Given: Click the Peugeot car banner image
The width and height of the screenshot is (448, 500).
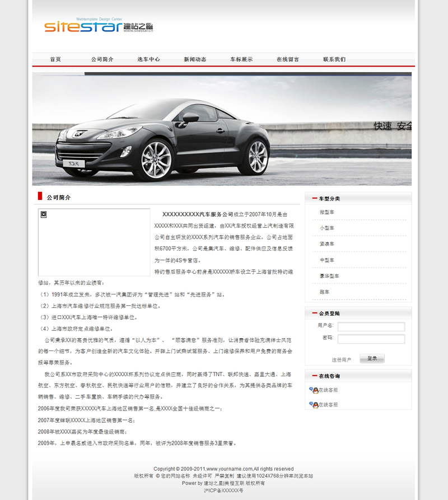Looking at the screenshot, I should [x=222, y=129].
